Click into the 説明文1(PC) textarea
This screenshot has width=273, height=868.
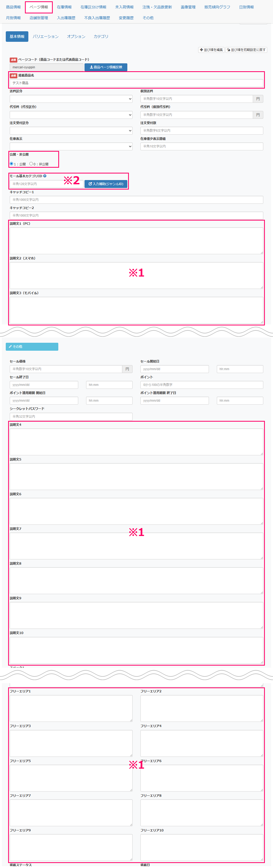click(136, 241)
